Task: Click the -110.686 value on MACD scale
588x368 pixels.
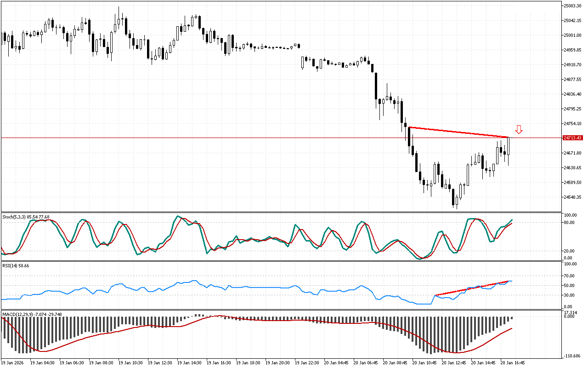Action: click(571, 356)
